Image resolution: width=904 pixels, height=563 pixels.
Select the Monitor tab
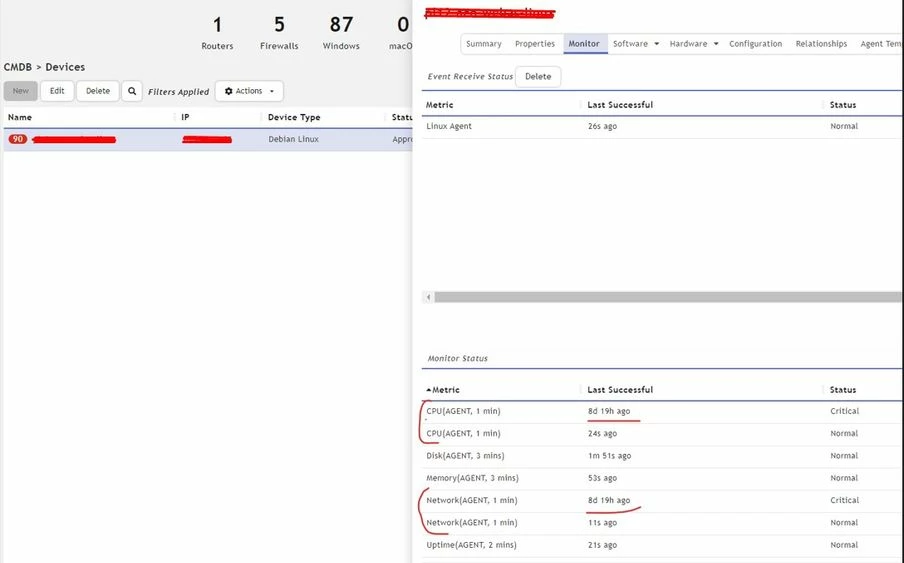(x=584, y=44)
